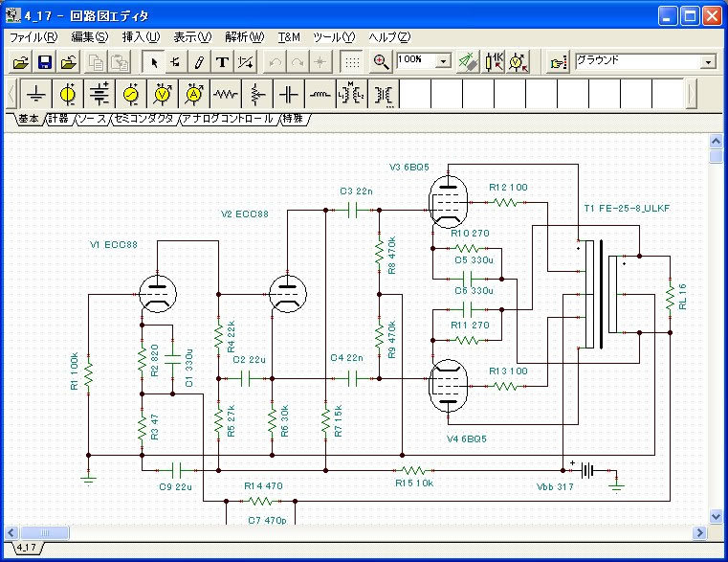Open the 挿入(U) menu
This screenshot has height=562, width=728.
coord(141,36)
